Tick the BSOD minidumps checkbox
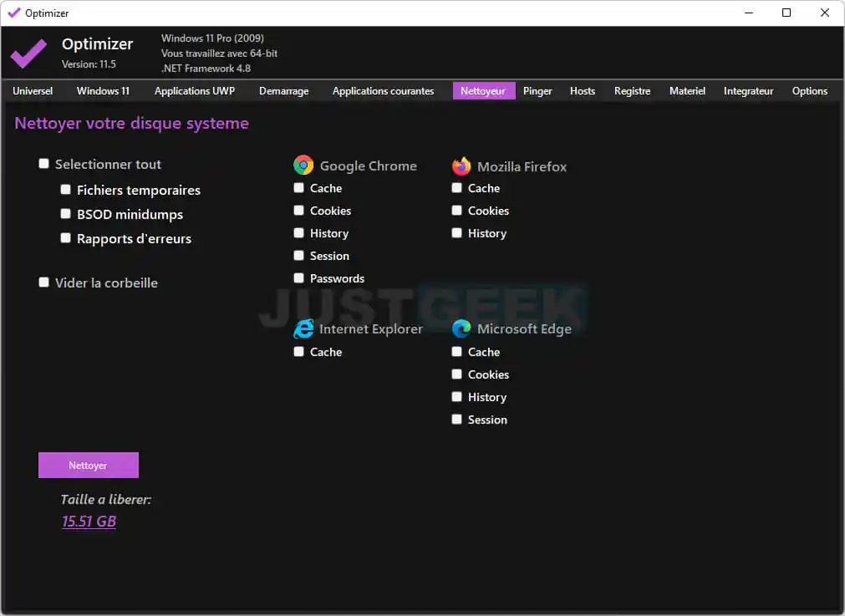This screenshot has height=616, width=845. 65,213
